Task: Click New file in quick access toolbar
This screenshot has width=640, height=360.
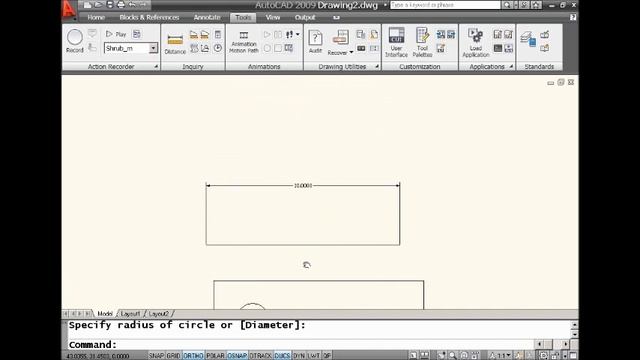Action: [x=87, y=5]
